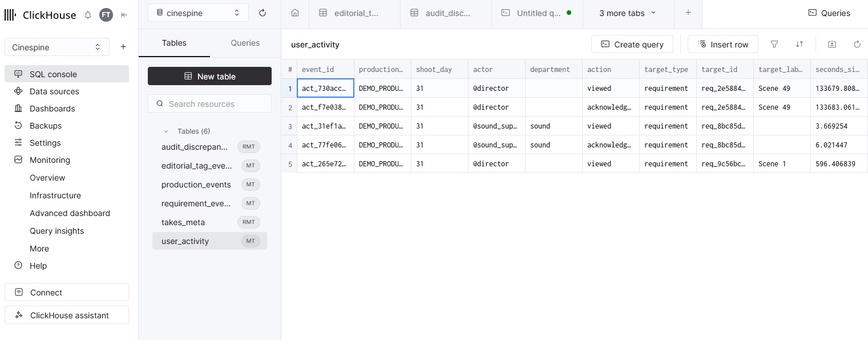Open Infrastructure monitoring page

click(55, 195)
